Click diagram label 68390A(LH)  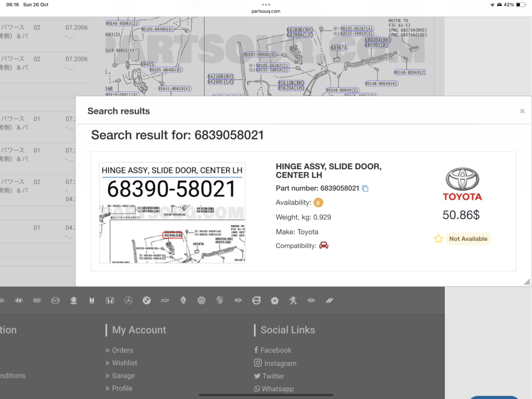pos(300,35)
